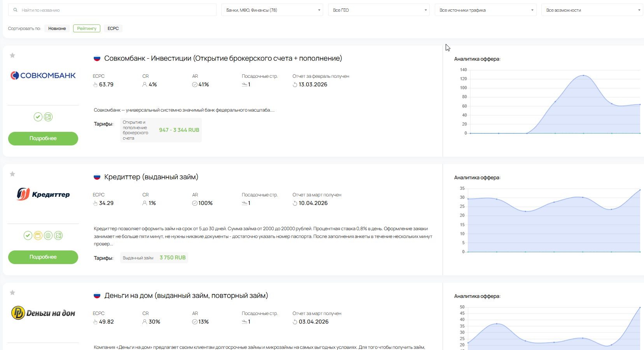This screenshot has width=644, height=350.
Task: Add Совкомбанк offer to favorites with star
Action: (12, 55)
